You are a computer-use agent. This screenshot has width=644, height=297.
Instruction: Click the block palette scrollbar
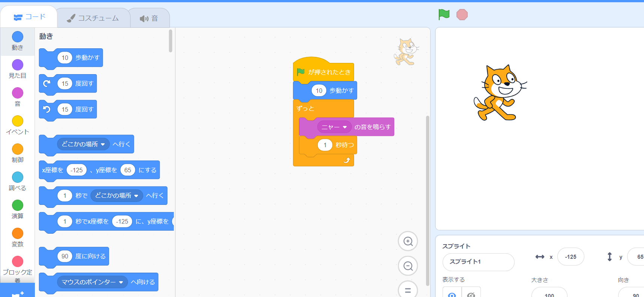click(170, 41)
